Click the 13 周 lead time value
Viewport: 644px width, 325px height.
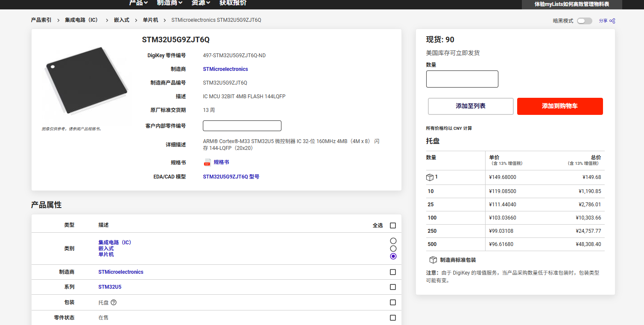[209, 110]
